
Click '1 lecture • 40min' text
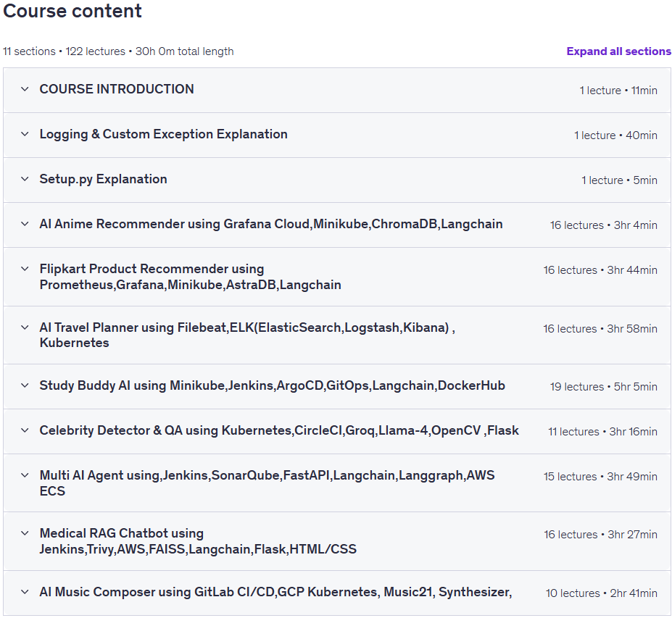615,135
